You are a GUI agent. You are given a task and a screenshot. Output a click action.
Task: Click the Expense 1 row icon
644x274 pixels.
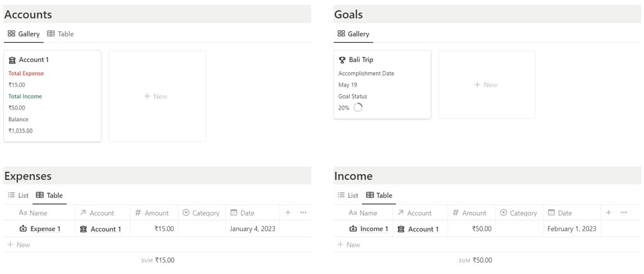point(24,229)
